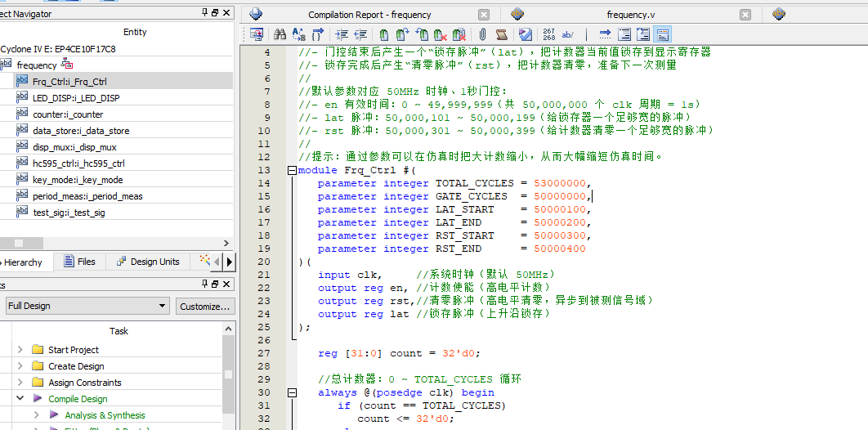Click the Tasks list scroll up arrow
The width and height of the screenshot is (868, 430).
point(229,329)
